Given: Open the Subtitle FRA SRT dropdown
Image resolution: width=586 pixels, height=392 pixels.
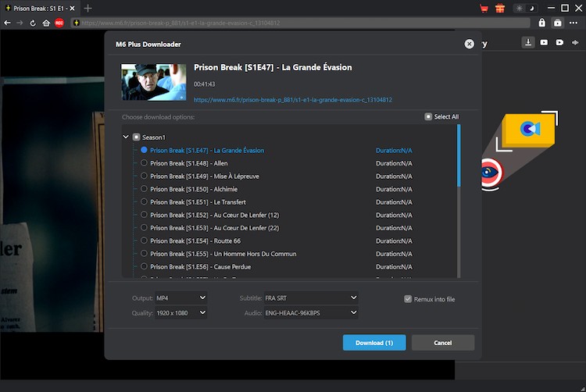Looking at the screenshot, I should click(310, 298).
